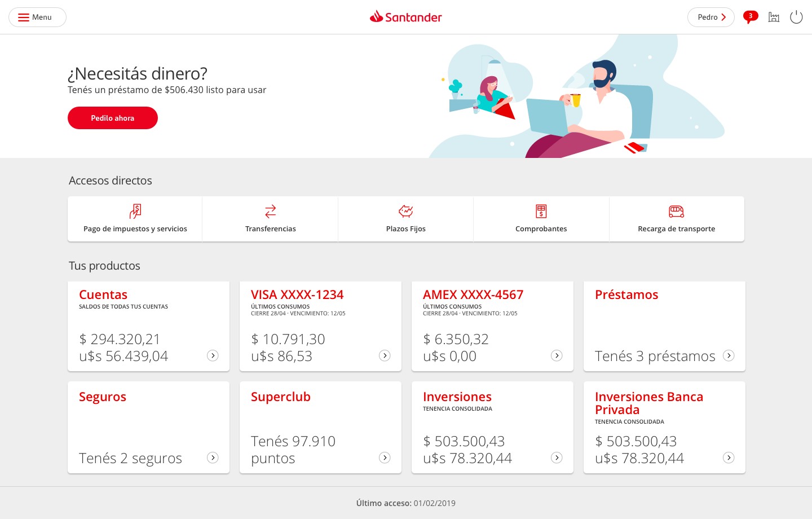Open the Transferencias shortcut
Viewport: 812px width, 519px height.
pos(271,219)
